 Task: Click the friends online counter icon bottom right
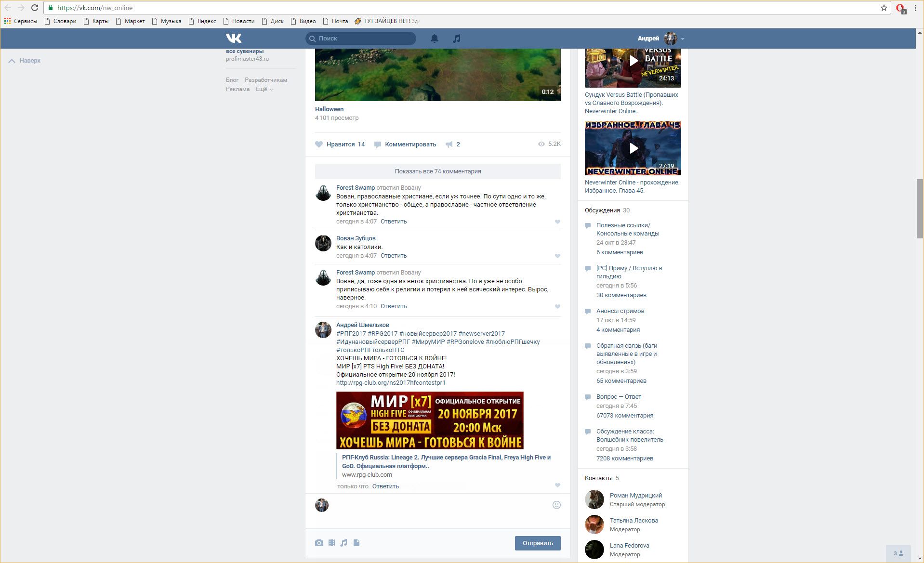[898, 553]
